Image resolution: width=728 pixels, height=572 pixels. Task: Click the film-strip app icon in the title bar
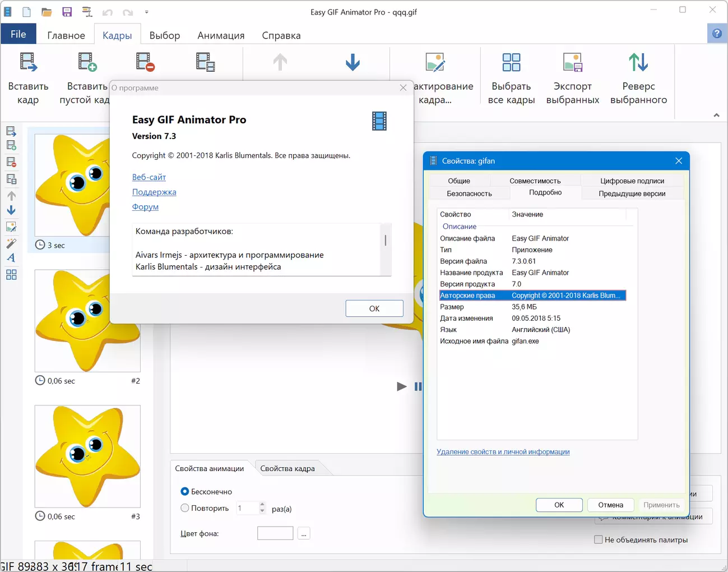[7, 12]
